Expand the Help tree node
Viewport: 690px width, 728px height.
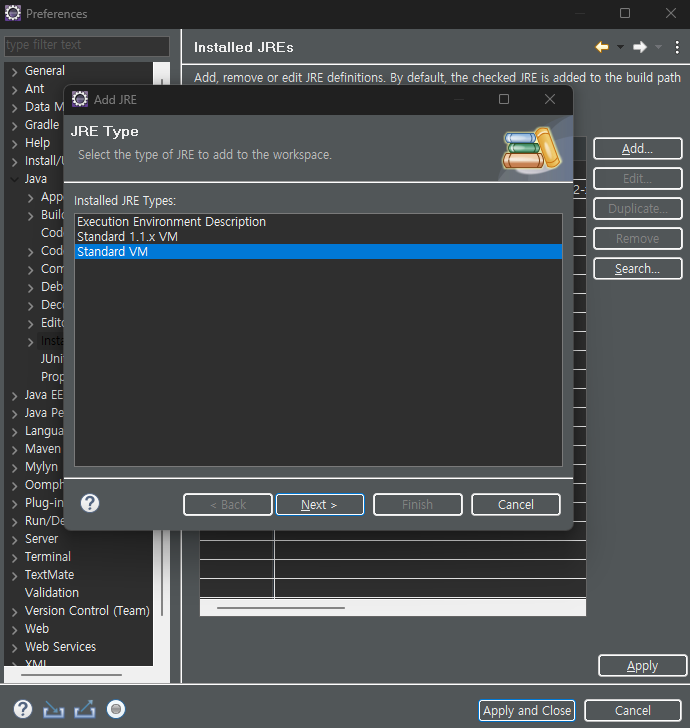(15, 144)
